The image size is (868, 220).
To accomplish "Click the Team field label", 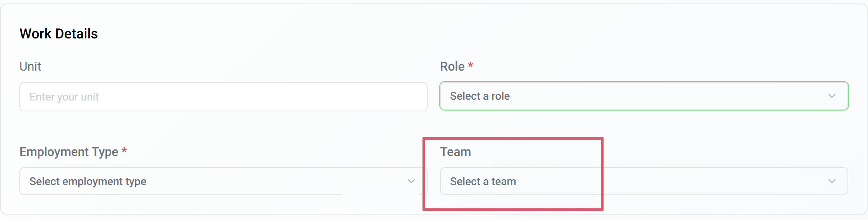I will [455, 152].
